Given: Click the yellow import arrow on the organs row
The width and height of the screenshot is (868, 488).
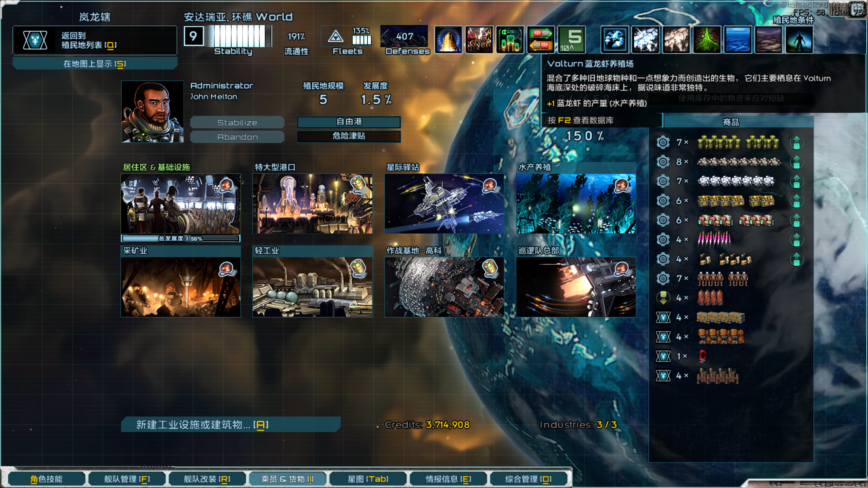Looking at the screenshot, I should tap(663, 298).
